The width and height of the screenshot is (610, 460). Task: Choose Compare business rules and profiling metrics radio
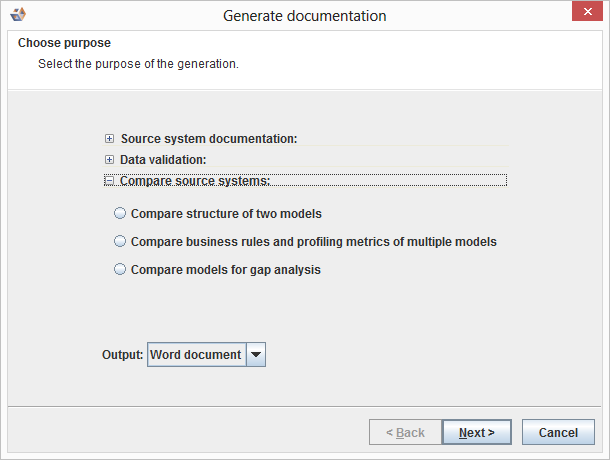coord(121,241)
